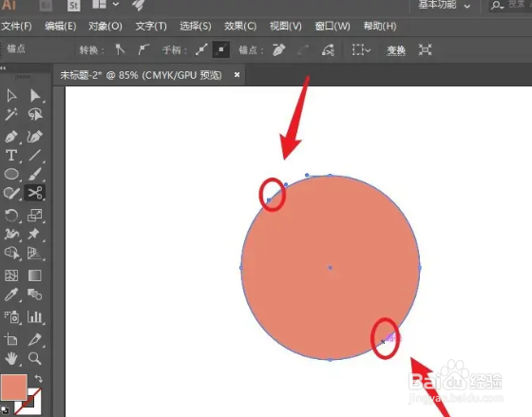Screen dimensions: 532x417
Task: Open the 视图(V) menu
Action: (x=285, y=27)
